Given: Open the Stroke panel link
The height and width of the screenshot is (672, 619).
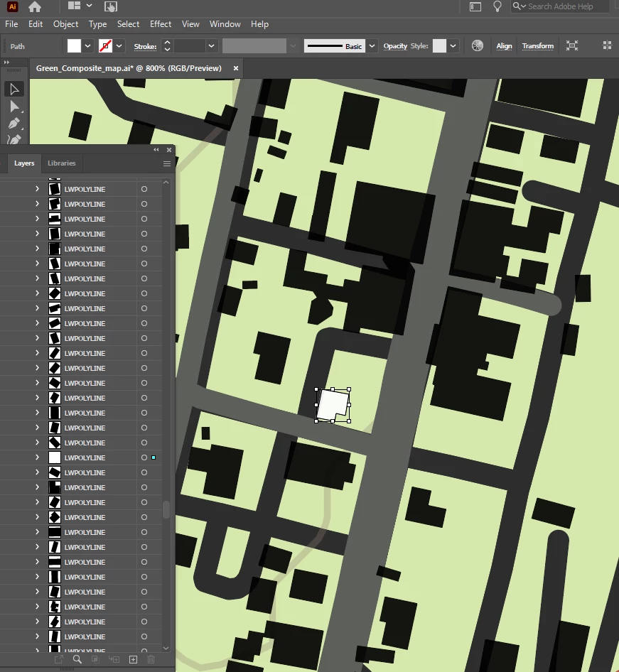Looking at the screenshot, I should tap(145, 46).
